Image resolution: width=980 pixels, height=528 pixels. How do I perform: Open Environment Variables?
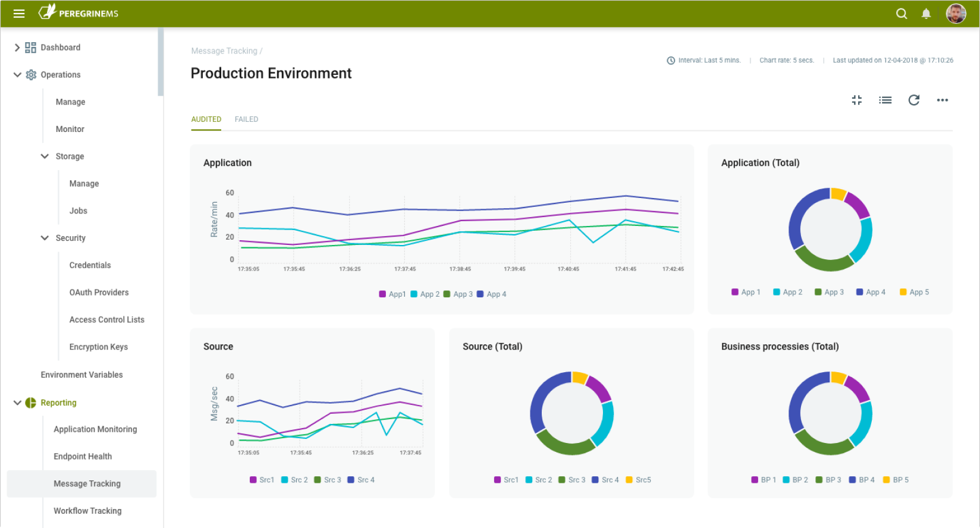point(81,375)
